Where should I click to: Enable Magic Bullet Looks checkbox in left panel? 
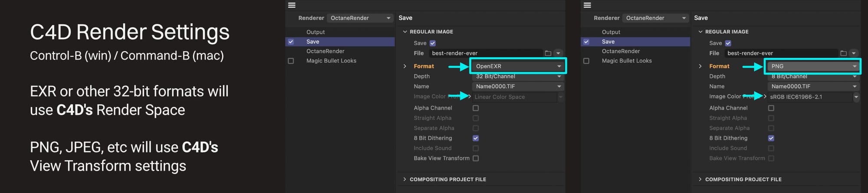[x=291, y=61]
